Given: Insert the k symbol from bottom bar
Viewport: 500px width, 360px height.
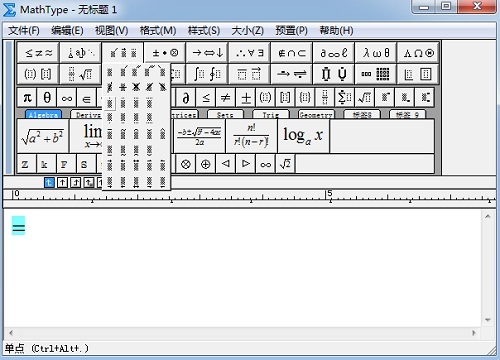Looking at the screenshot, I should click(47, 164).
